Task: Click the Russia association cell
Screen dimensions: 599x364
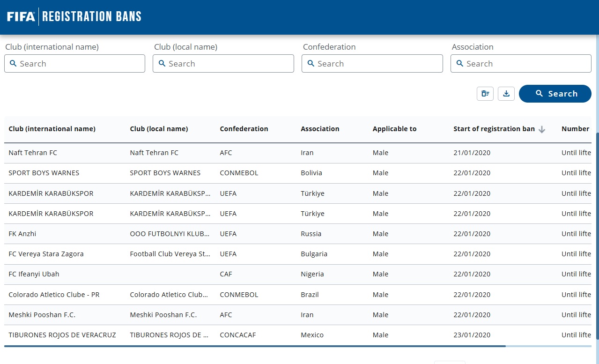Action: pos(311,234)
